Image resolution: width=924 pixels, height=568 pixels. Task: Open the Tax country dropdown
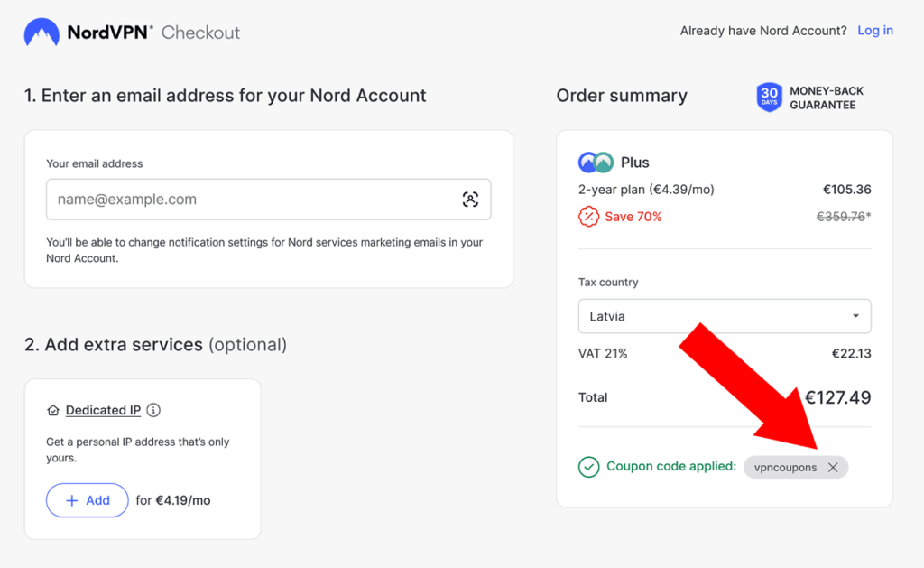click(725, 316)
